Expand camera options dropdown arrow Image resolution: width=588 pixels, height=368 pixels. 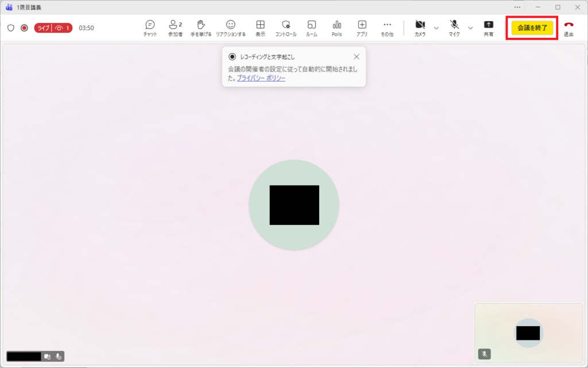click(436, 28)
